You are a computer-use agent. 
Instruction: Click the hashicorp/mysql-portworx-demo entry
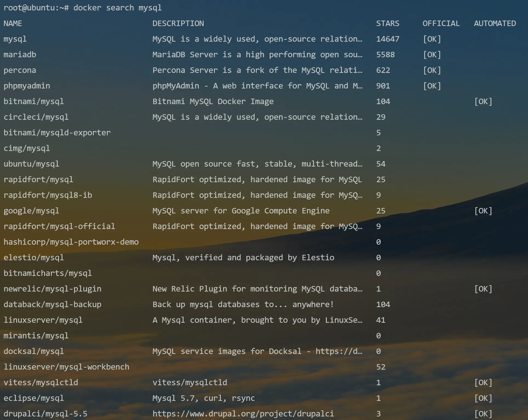point(71,242)
